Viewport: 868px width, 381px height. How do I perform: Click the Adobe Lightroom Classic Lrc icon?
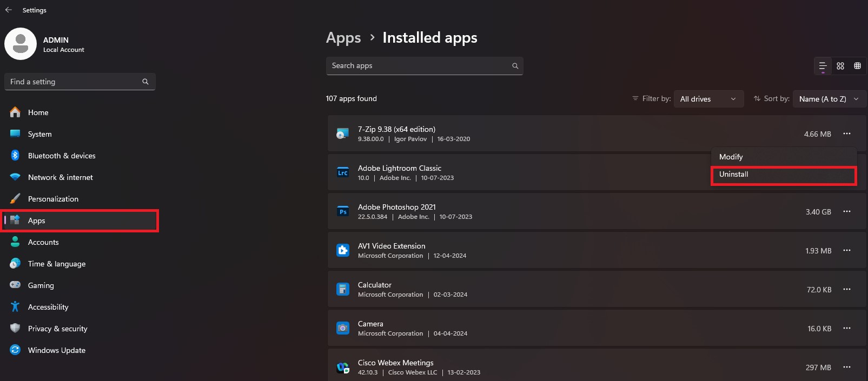coord(343,172)
